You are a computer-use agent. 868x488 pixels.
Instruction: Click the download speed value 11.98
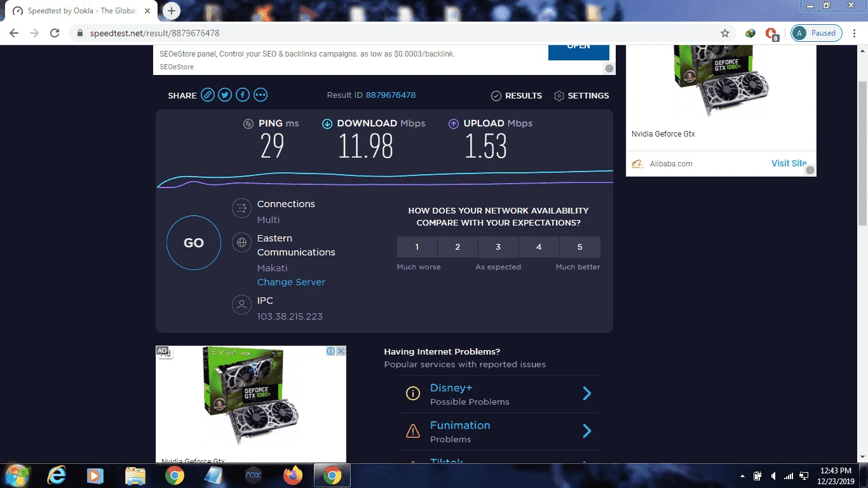[365, 147]
